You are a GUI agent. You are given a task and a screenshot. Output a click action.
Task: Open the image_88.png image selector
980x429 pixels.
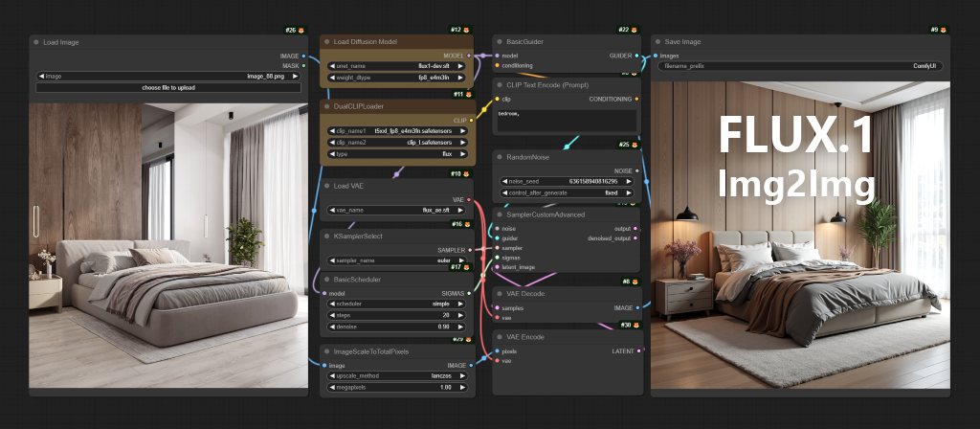(168, 77)
